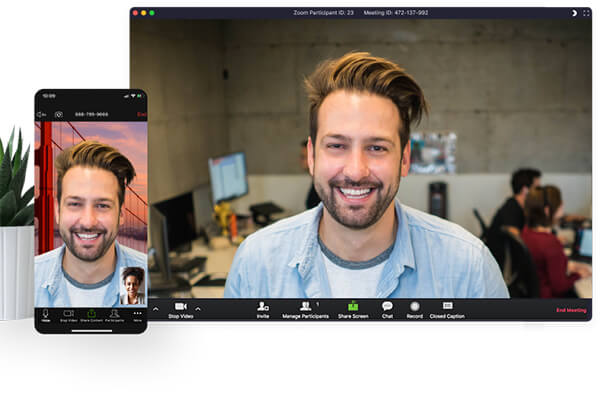Stop video in the desktop Zoom window
This screenshot has width=600, height=400.
coord(181,310)
